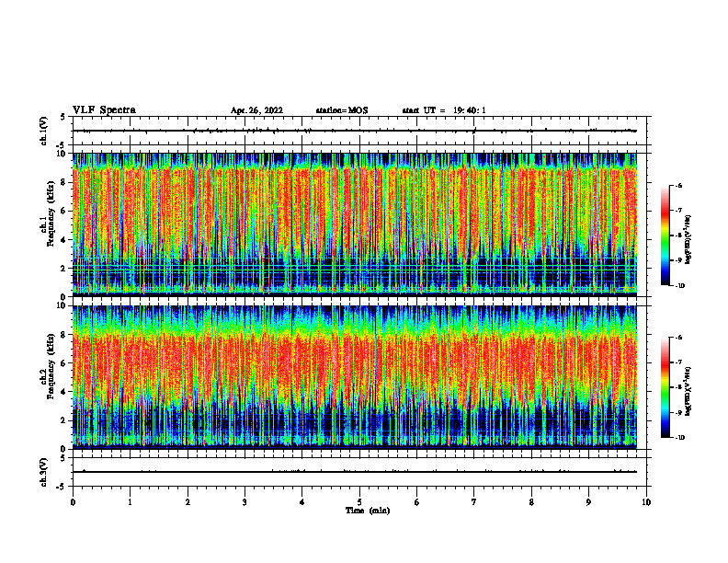
Task: Click the ch.2 frequency tick "4"
Action: click(64, 393)
